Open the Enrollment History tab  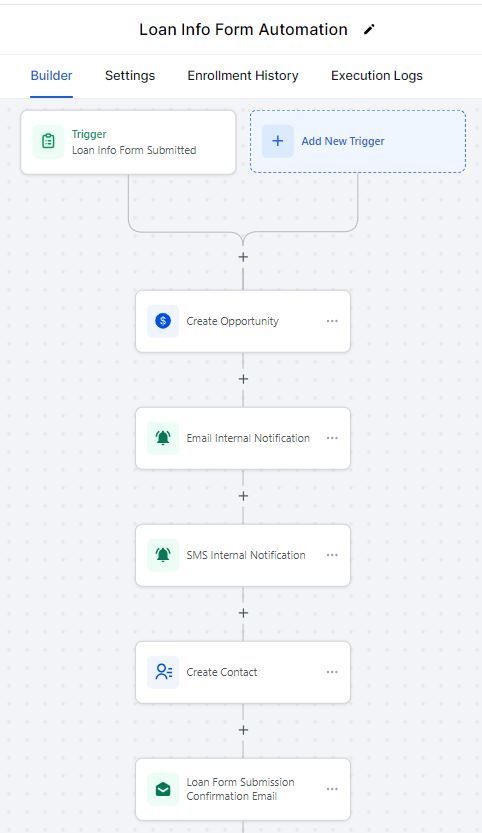(x=243, y=76)
